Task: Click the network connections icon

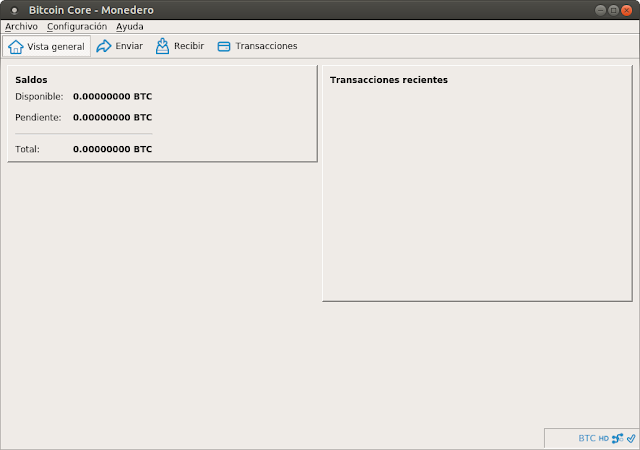Action: pyautogui.click(x=618, y=438)
